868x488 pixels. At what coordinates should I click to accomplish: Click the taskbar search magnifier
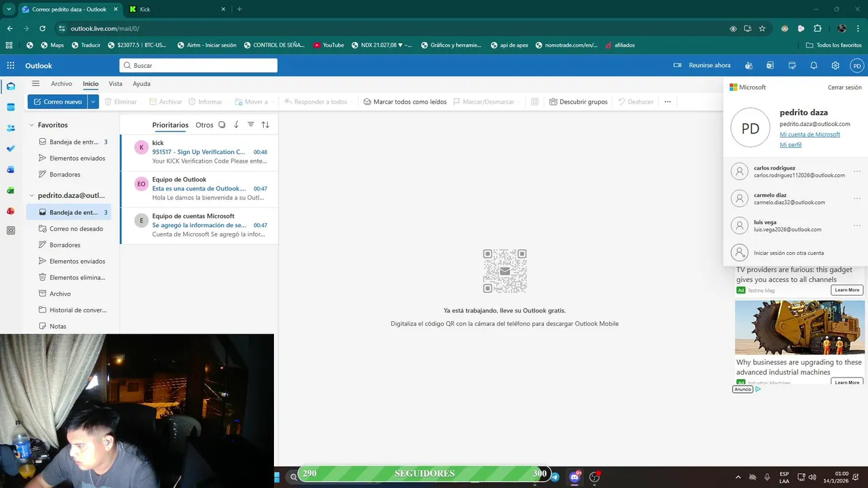(x=294, y=476)
